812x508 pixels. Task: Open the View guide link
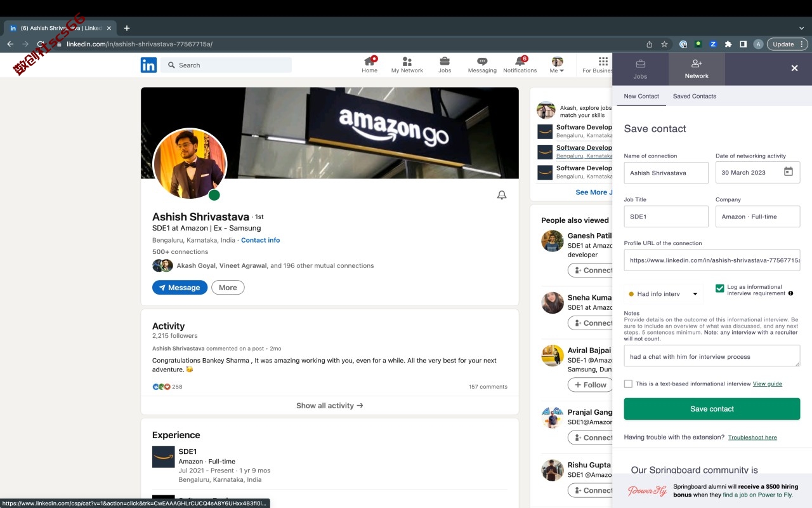tap(767, 384)
